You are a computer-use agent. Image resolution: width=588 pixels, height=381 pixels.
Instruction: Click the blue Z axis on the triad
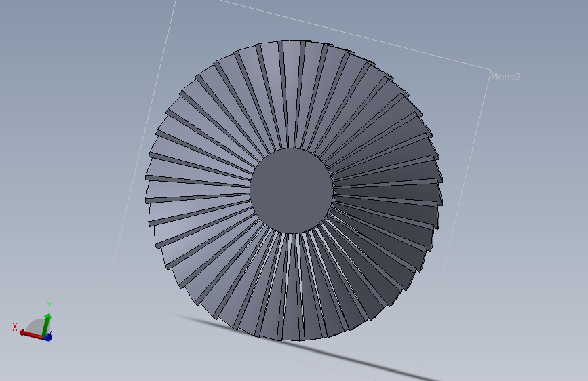pyautogui.click(x=49, y=336)
